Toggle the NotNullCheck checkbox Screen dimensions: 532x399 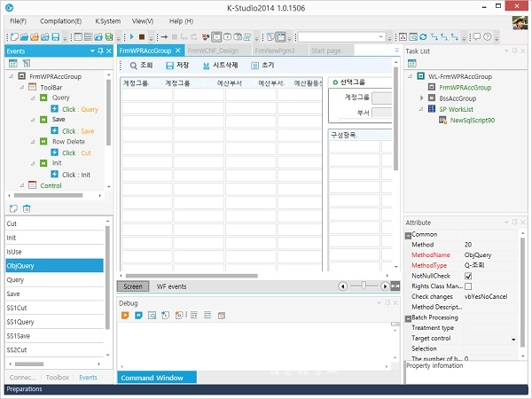pyautogui.click(x=468, y=276)
